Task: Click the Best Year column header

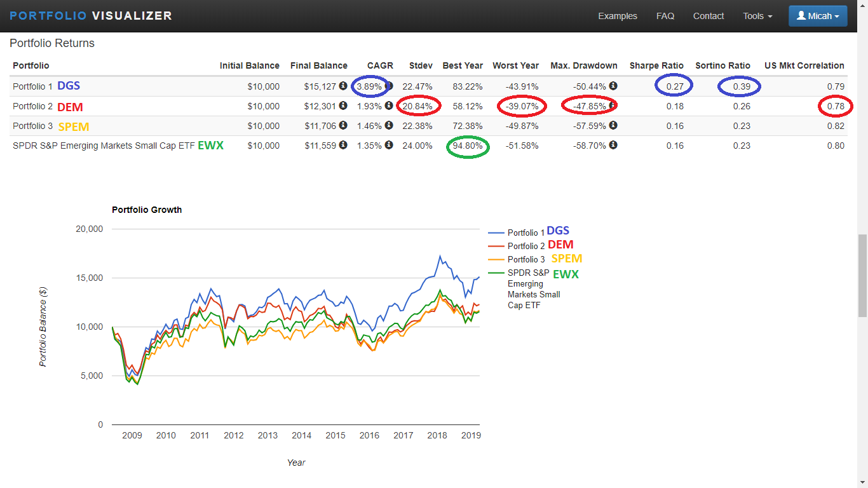Action: 463,65
